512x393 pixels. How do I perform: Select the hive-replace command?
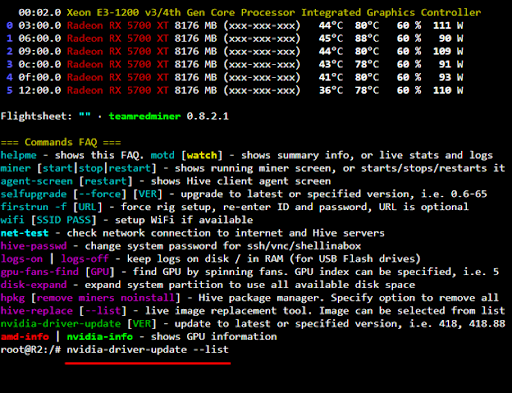(36, 311)
